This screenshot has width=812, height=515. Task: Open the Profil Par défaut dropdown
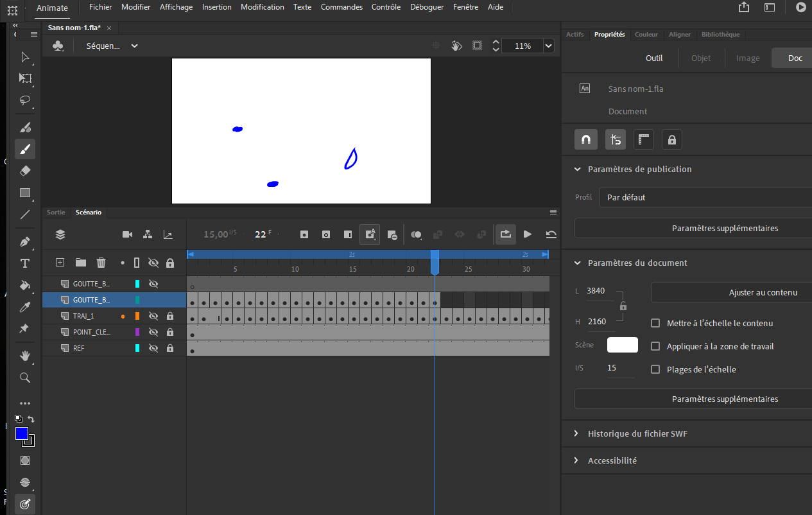pos(705,197)
